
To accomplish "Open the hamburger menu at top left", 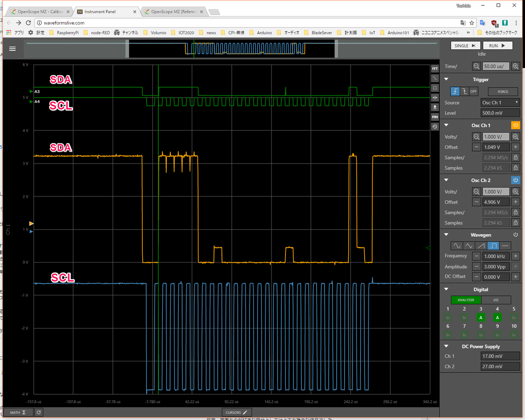I will tap(12, 49).
